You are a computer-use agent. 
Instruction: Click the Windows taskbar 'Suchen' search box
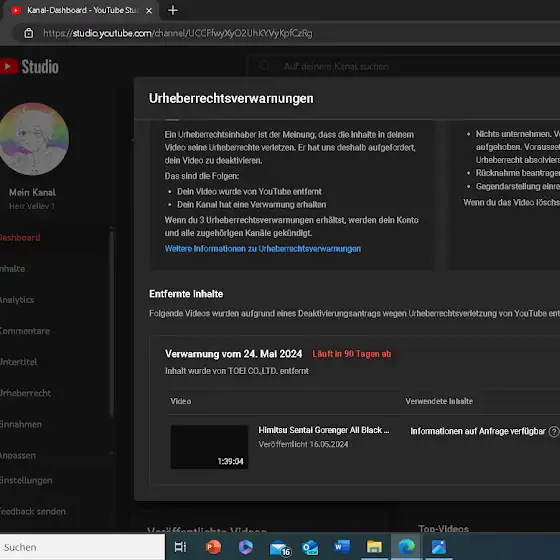point(82,547)
